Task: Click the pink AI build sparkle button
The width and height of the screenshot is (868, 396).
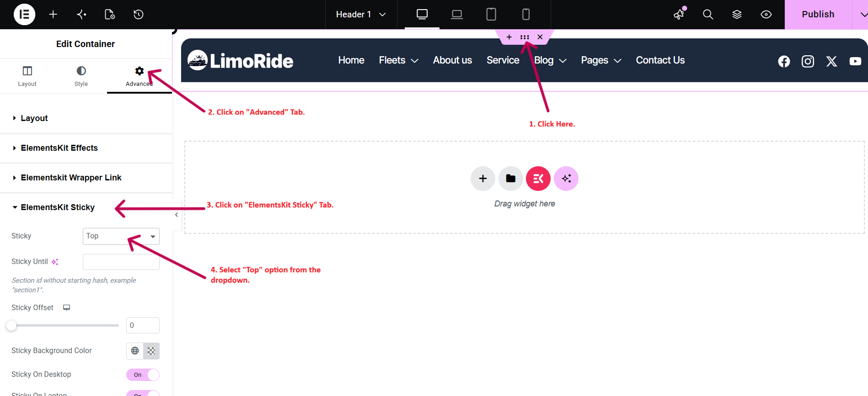Action: tap(566, 179)
